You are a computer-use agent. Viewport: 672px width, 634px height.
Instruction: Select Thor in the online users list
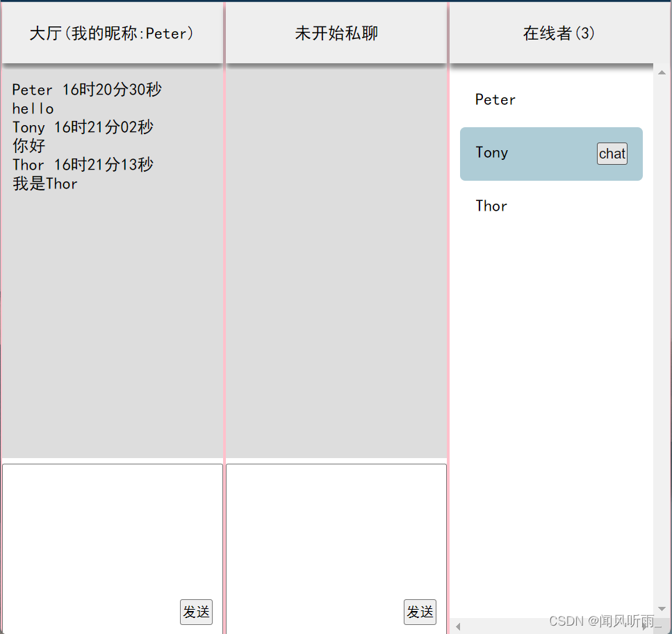coord(551,206)
